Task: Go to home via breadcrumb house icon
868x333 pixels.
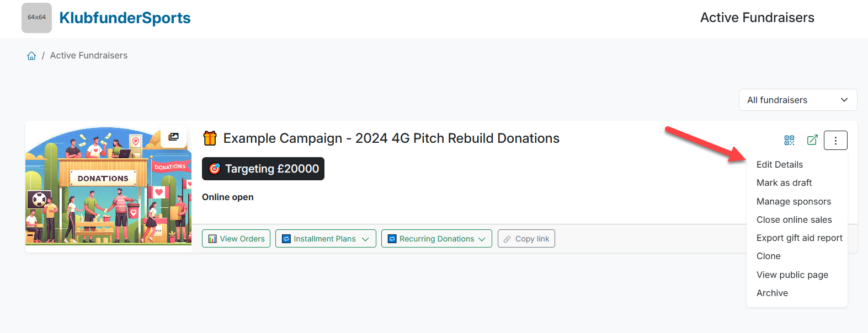Action: click(31, 56)
